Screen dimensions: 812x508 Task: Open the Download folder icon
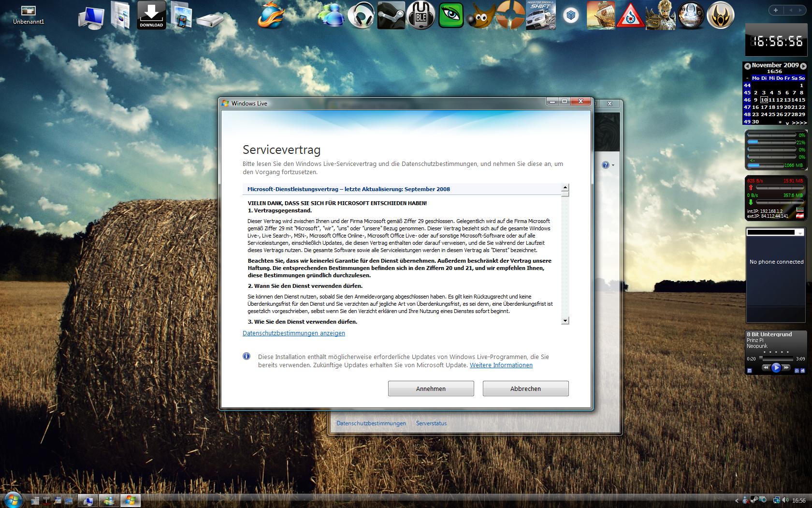151,15
